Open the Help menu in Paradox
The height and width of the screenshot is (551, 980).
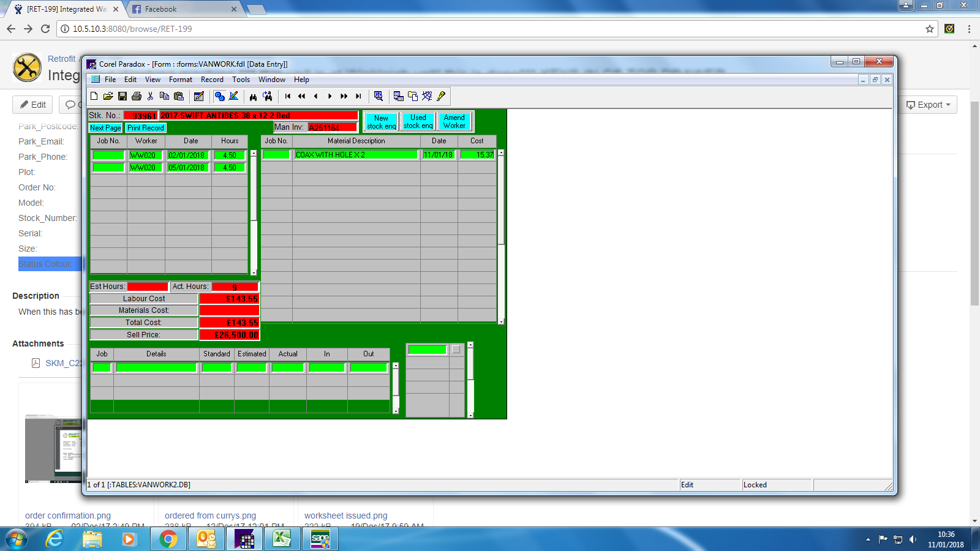click(x=301, y=80)
